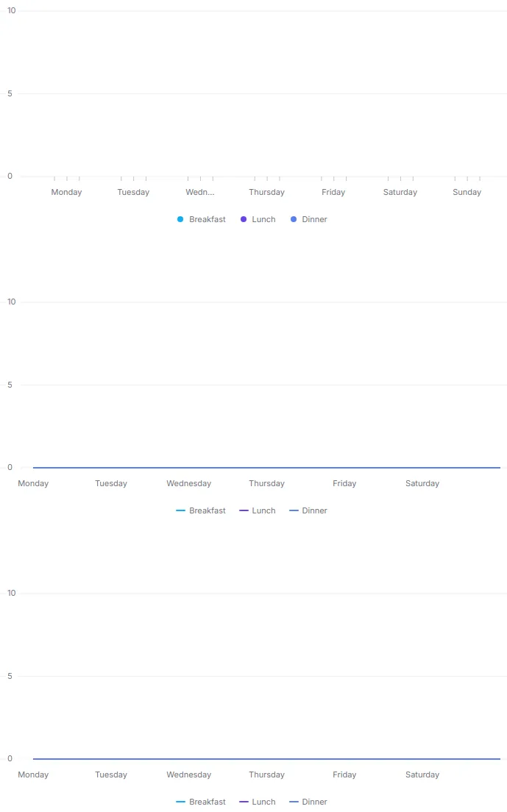Toggle Breakfast line in third chart legend
Screen dimensions: 507x812
[201, 802]
